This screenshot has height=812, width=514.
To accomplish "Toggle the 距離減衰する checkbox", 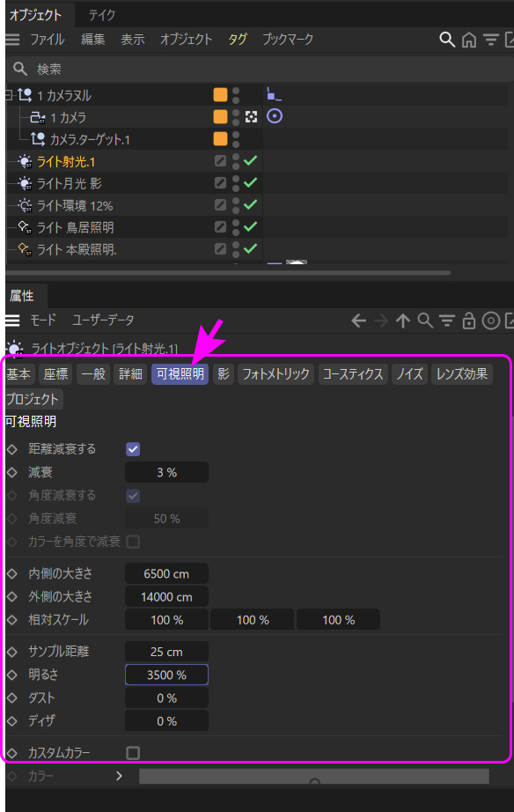I will click(x=133, y=449).
